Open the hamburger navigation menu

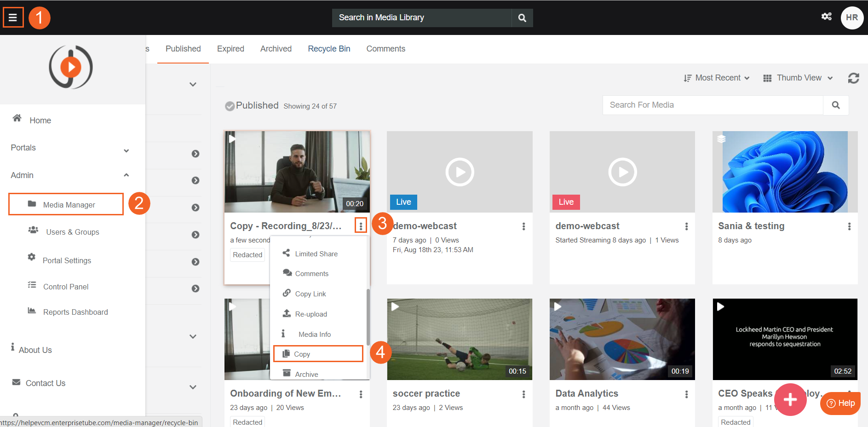pyautogui.click(x=13, y=17)
